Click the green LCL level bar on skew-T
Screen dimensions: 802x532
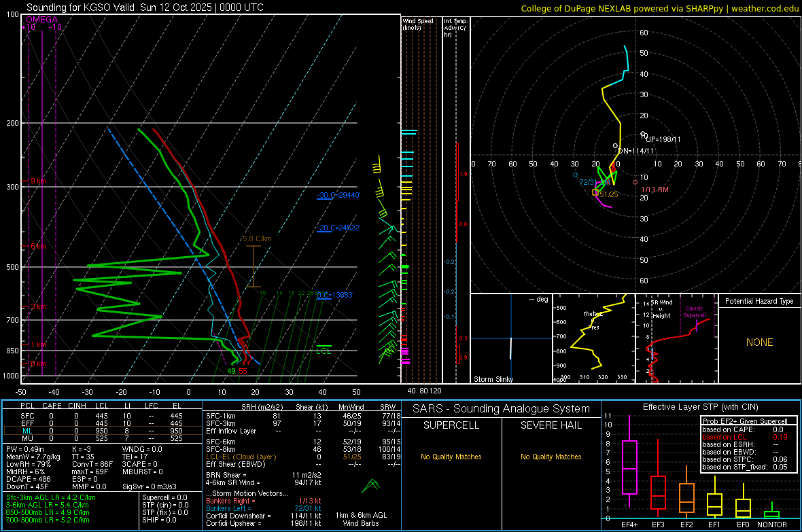324,347
